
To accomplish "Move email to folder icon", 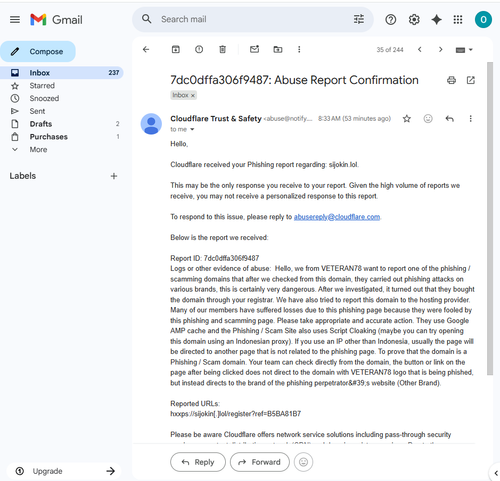I will 278,50.
